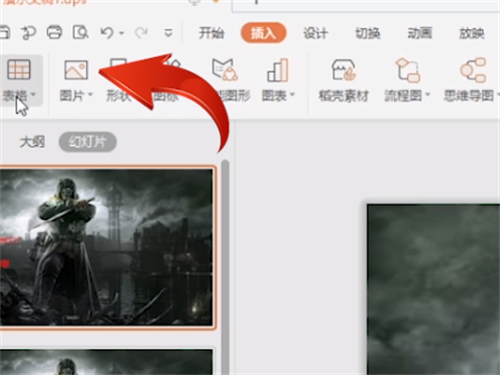The image size is (500, 375).
Task: Open 稻壳素材 materials store icon
Action: click(x=344, y=69)
